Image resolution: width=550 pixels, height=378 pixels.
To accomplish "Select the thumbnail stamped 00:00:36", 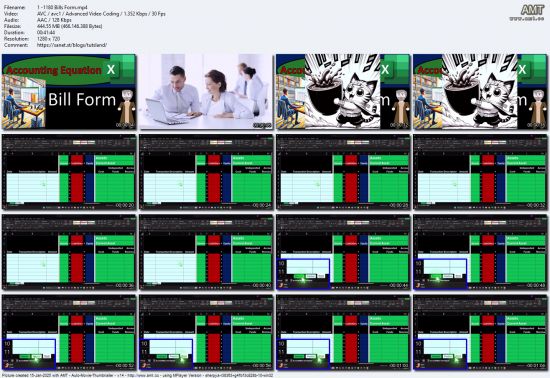I will point(69,252).
